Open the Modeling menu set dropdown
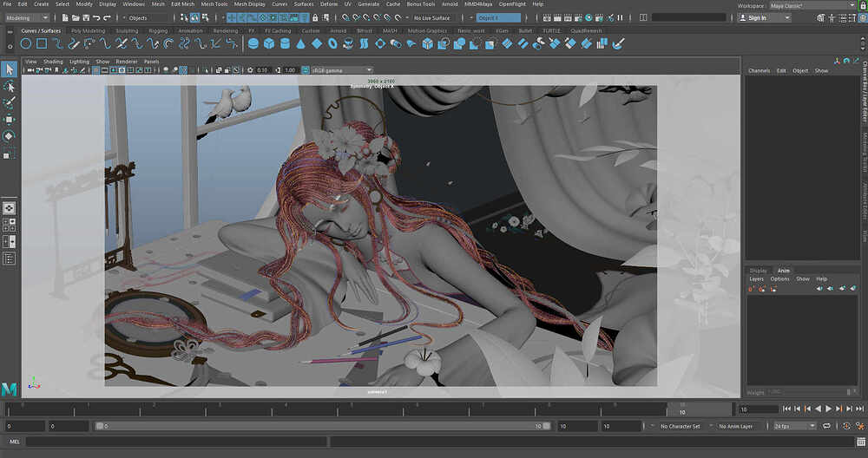 (27, 17)
